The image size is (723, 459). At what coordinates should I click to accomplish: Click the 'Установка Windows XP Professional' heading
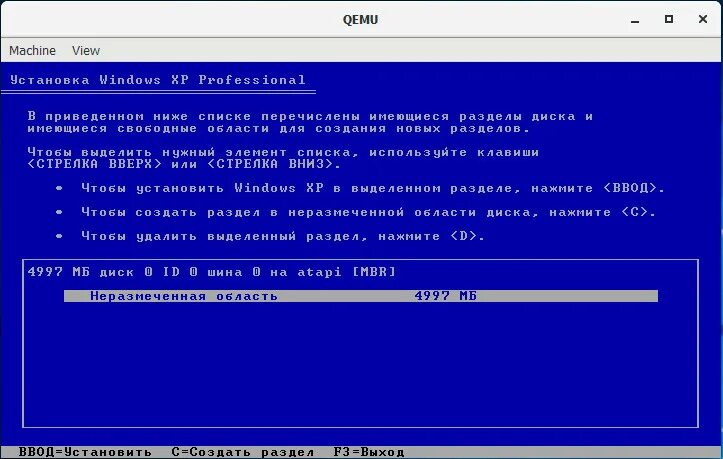158,80
